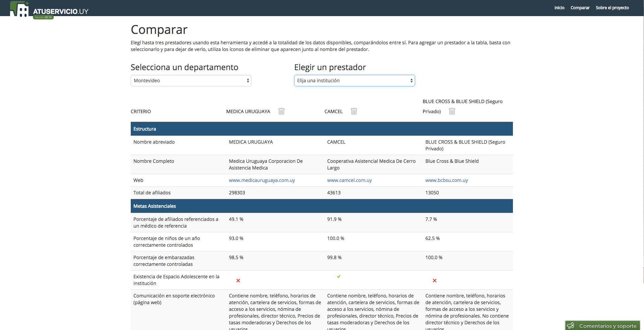The image size is (644, 330).
Task: Click the 99.8 % value
Action: click(x=334, y=257)
